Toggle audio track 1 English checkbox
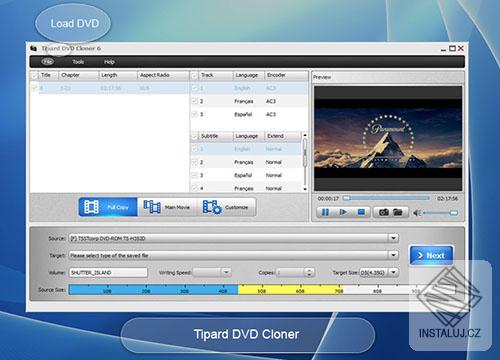 [x=194, y=88]
